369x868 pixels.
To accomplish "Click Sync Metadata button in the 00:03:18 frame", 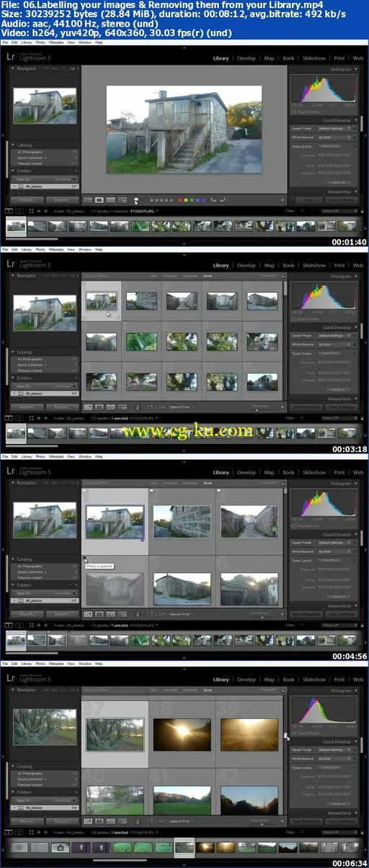I will tap(307, 407).
